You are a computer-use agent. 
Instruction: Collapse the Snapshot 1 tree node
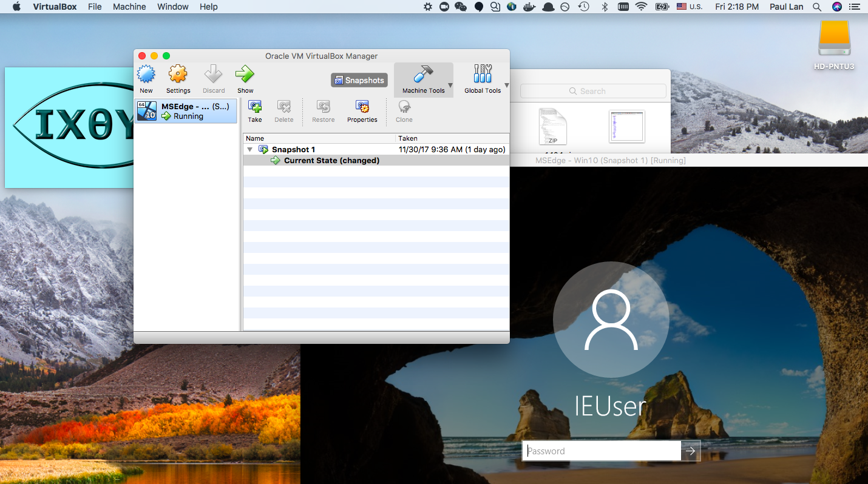click(250, 149)
